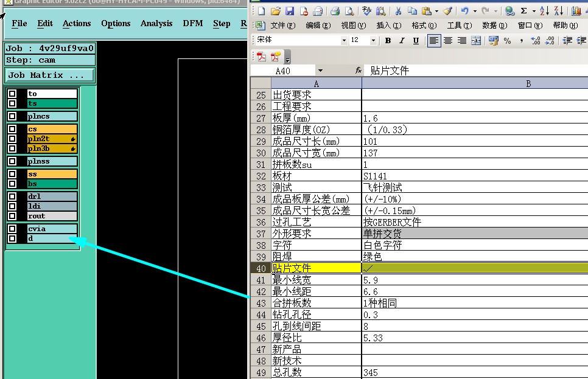Toggle checkbox for layer 'to'
The height and width of the screenshot is (379, 588).
[12, 93]
